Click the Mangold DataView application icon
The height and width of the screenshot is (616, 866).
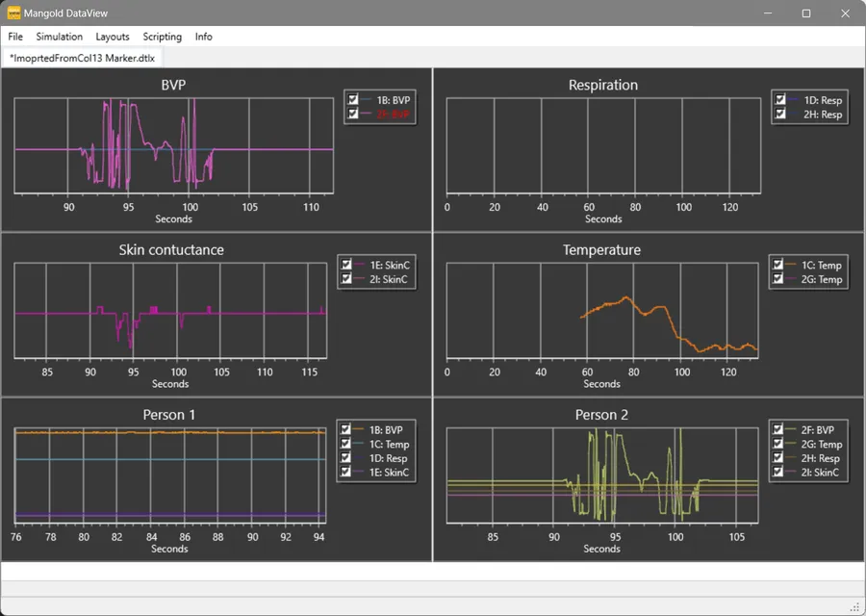13,13
